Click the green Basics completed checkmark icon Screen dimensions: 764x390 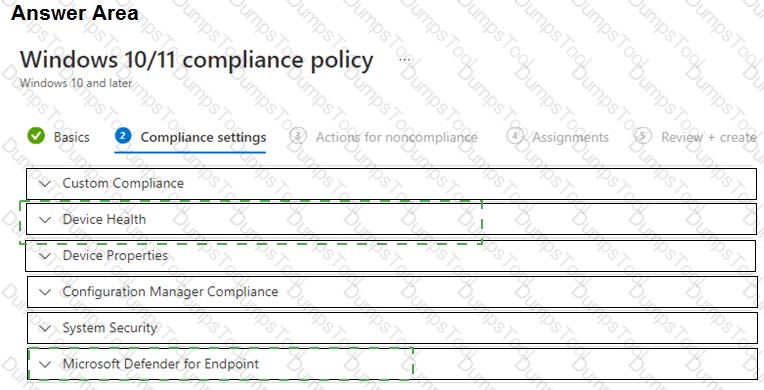pyautogui.click(x=36, y=136)
